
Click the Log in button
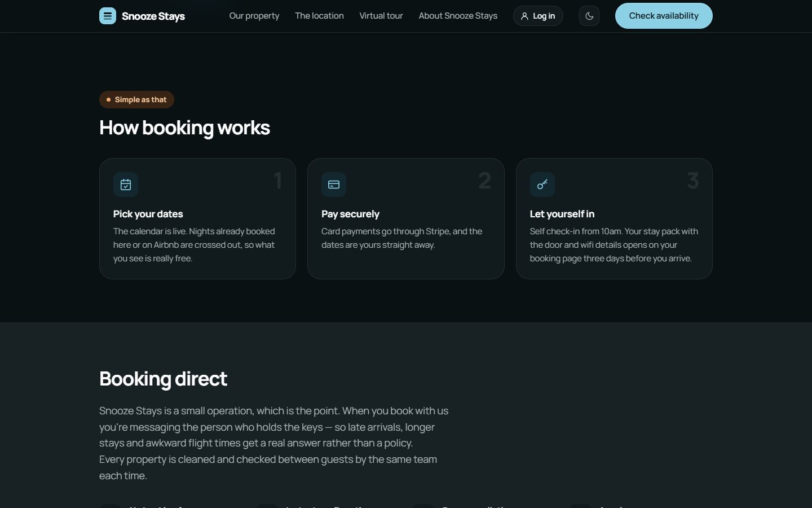[x=538, y=16]
